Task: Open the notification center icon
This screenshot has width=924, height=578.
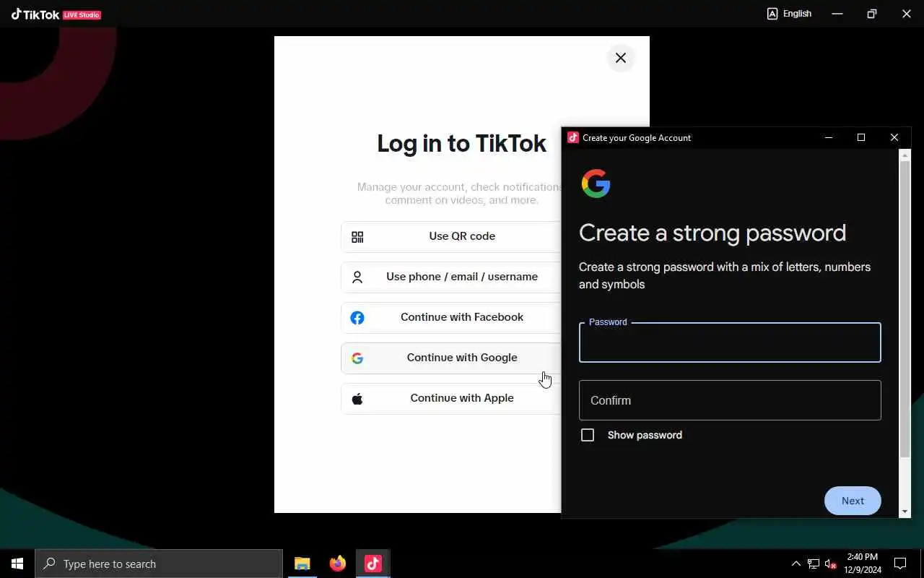Action: [900, 564]
